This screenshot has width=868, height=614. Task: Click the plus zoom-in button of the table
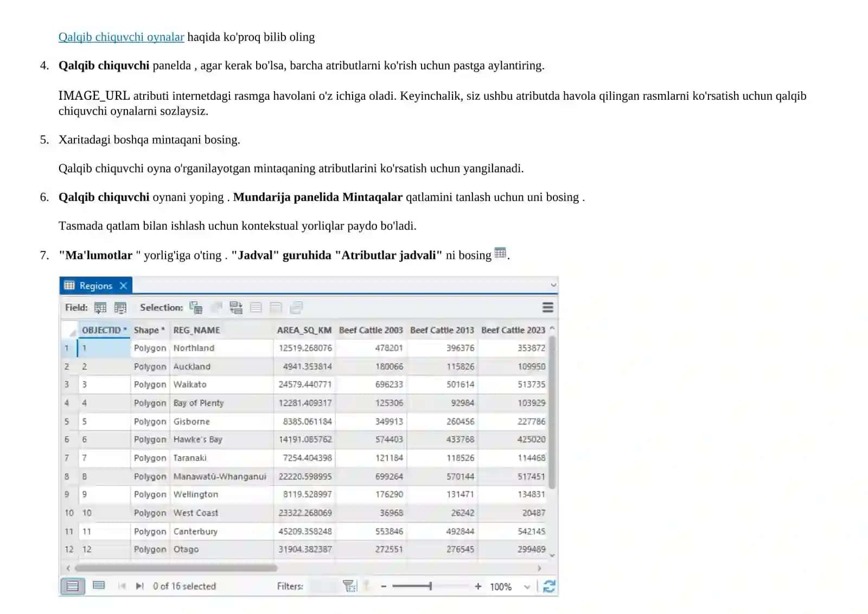click(x=478, y=586)
